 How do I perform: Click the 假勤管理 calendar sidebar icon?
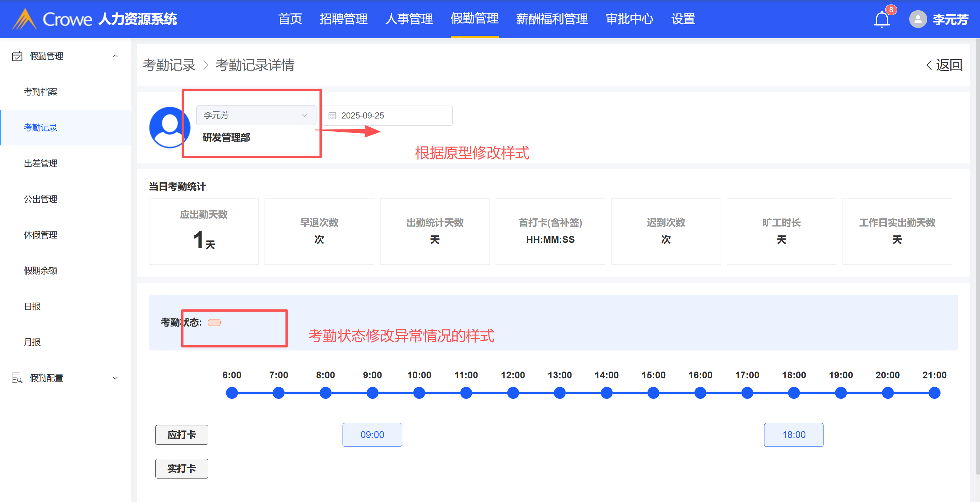click(x=17, y=56)
